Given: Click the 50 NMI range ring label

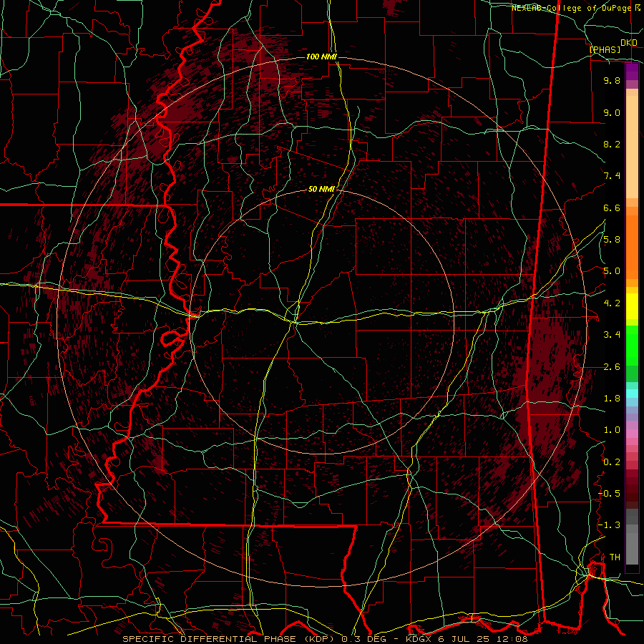Looking at the screenshot, I should (x=321, y=190).
